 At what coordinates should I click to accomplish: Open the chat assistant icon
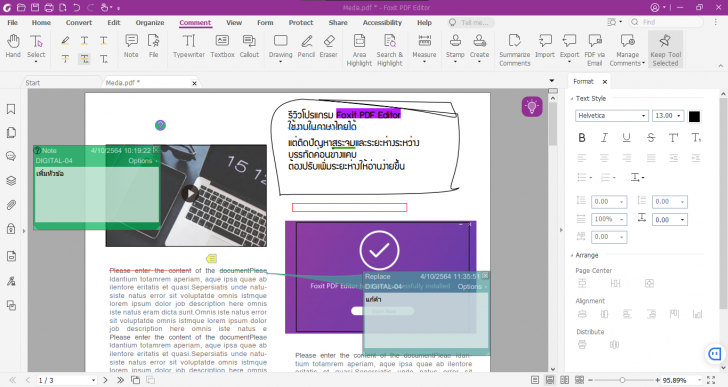(x=715, y=354)
